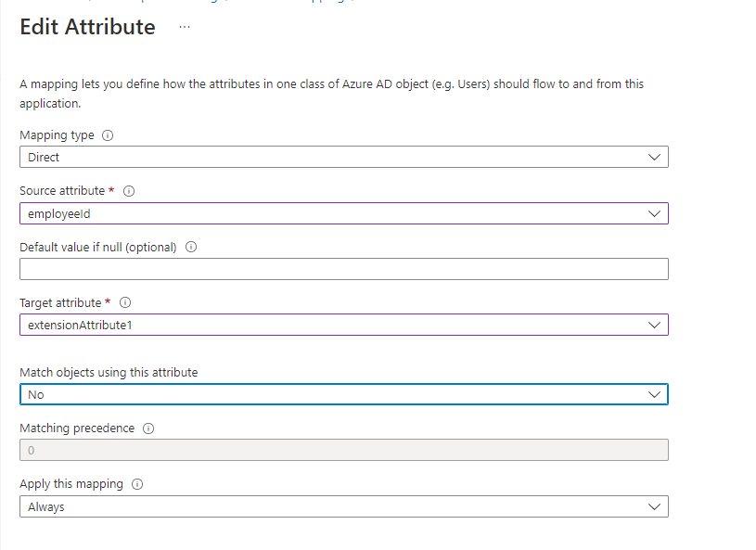Click info icon beside Apply this mapping
The width and height of the screenshot is (756, 550).
[138, 484]
